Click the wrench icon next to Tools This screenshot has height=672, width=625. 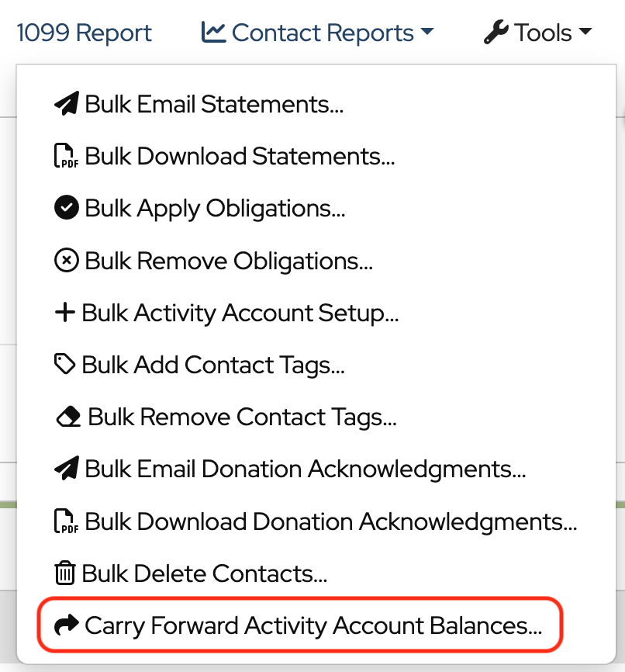pos(495,33)
